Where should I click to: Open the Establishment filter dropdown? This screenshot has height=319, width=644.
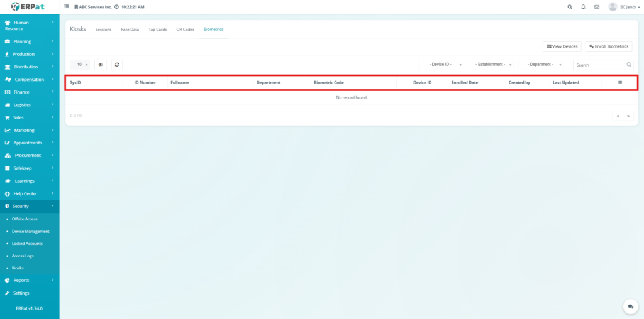[x=493, y=65]
